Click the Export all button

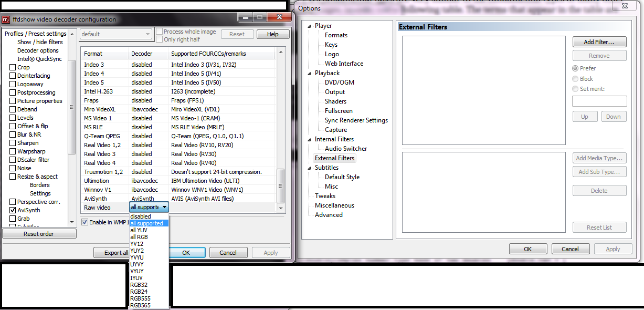[x=112, y=253]
